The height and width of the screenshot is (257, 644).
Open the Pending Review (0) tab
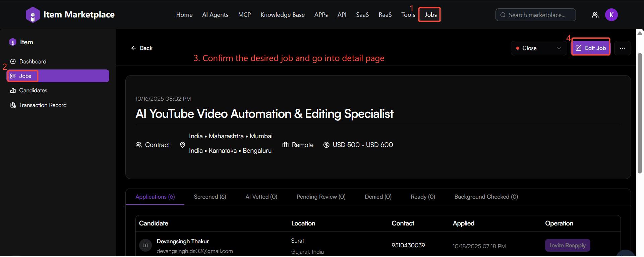pos(321,197)
